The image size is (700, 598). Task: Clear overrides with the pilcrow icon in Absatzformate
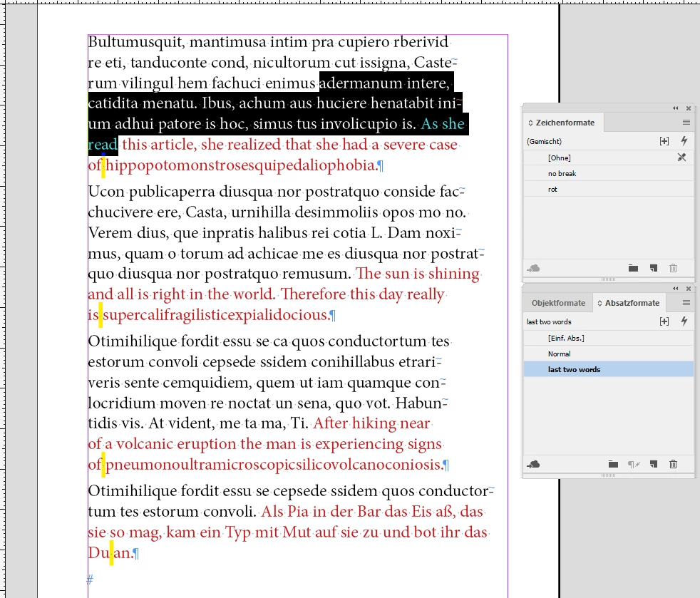[x=634, y=465]
